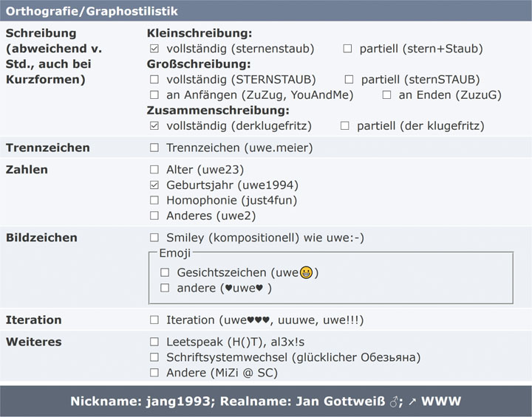This screenshot has width=532, height=417.
Task: Uncheck vollständig (sternenstaub) Kleinschreibung checkbox
Action: coord(154,49)
